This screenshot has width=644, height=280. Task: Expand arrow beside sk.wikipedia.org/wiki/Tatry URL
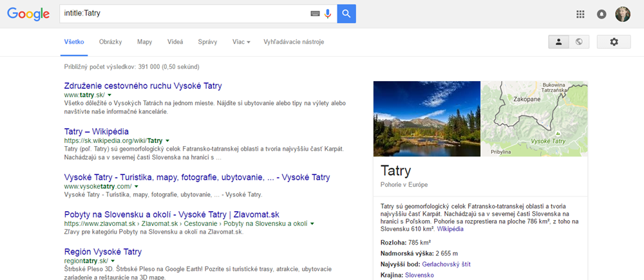tap(167, 141)
